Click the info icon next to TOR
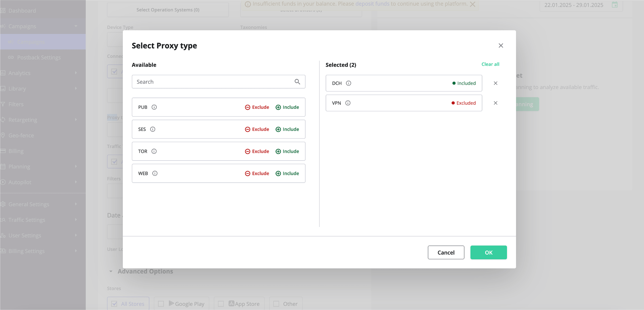This screenshot has height=310, width=644. tap(154, 151)
